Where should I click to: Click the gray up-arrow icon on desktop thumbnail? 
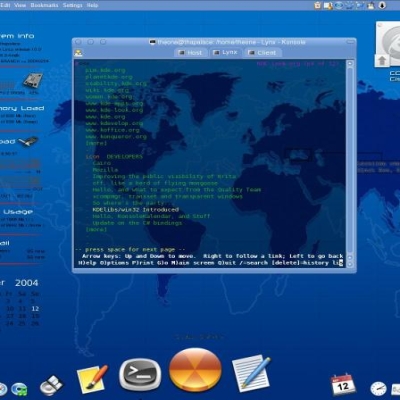point(382,61)
